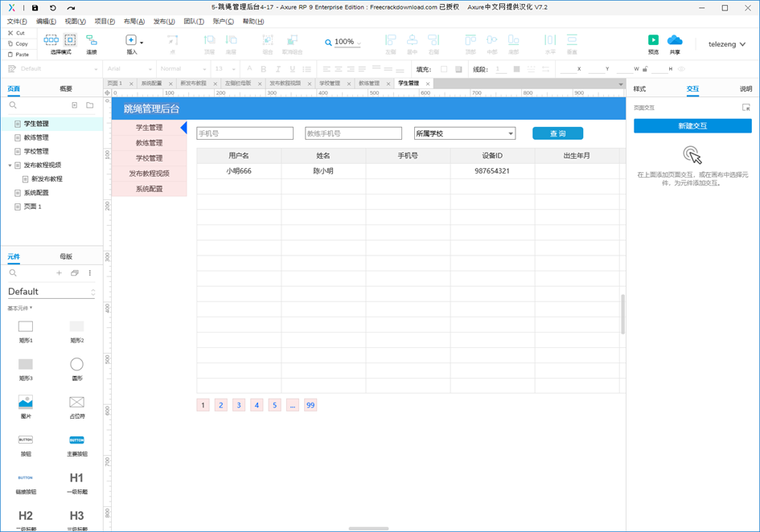Click the 新建交互 button

pos(692,126)
